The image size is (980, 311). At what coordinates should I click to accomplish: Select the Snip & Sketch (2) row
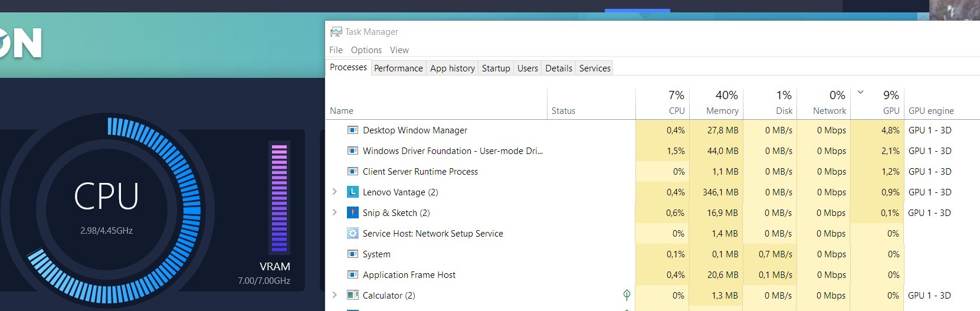tap(653, 212)
